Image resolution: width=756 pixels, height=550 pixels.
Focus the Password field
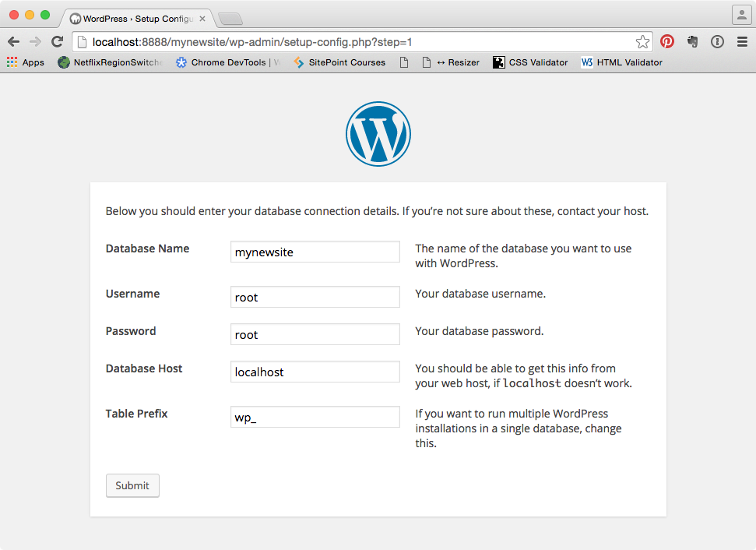click(315, 334)
